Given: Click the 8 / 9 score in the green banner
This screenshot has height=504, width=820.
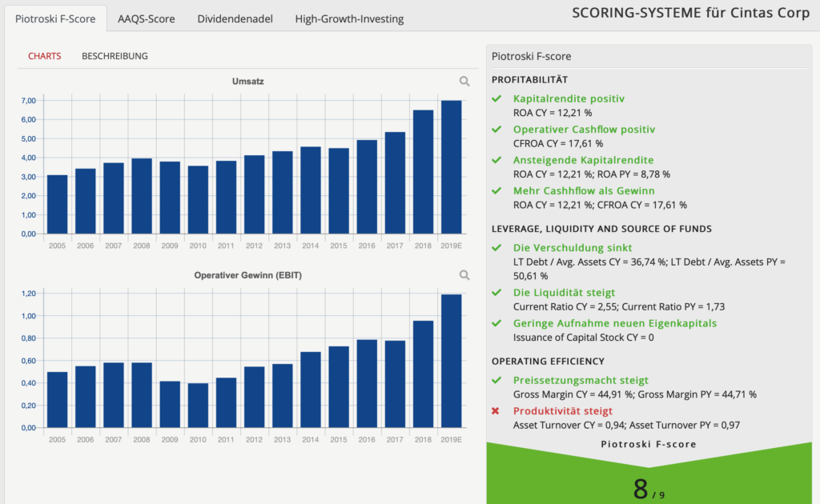Looking at the screenshot, I should (x=649, y=490).
